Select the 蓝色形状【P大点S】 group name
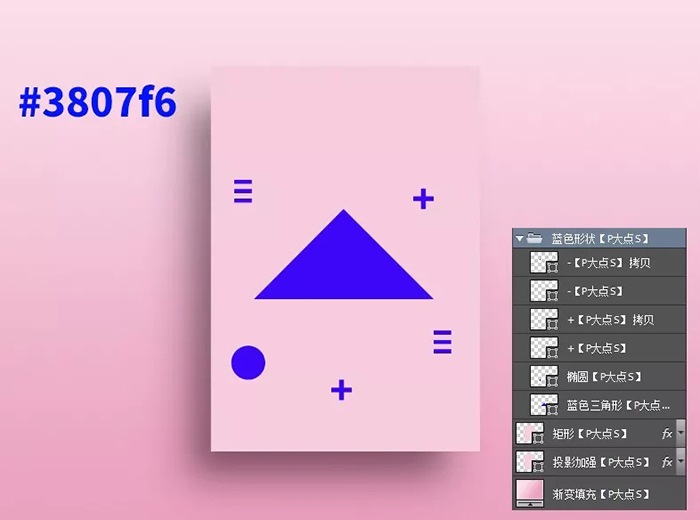 pyautogui.click(x=600, y=239)
